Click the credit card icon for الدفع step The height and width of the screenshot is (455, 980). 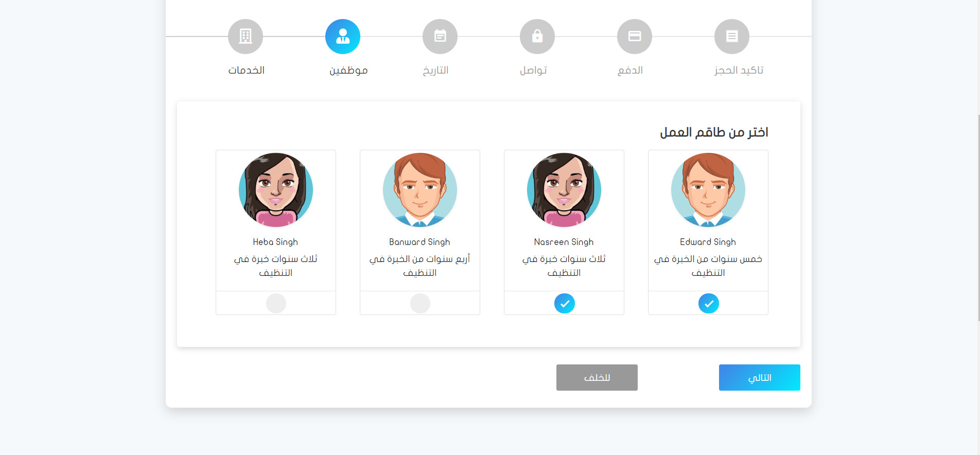[635, 37]
